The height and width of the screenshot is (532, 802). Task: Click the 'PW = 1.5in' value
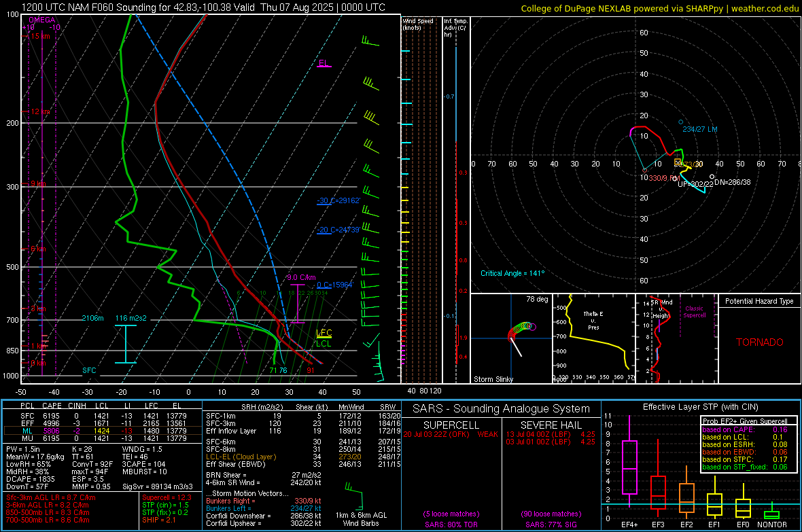pos(23,449)
